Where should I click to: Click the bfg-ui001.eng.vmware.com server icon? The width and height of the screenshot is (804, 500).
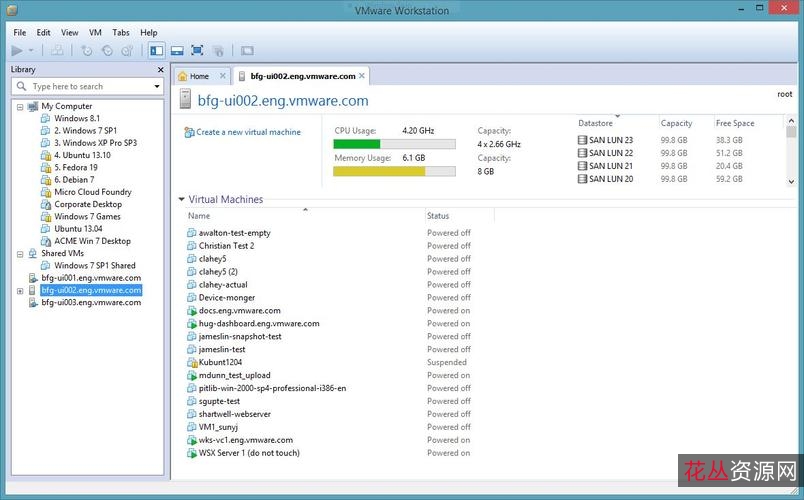[33, 278]
